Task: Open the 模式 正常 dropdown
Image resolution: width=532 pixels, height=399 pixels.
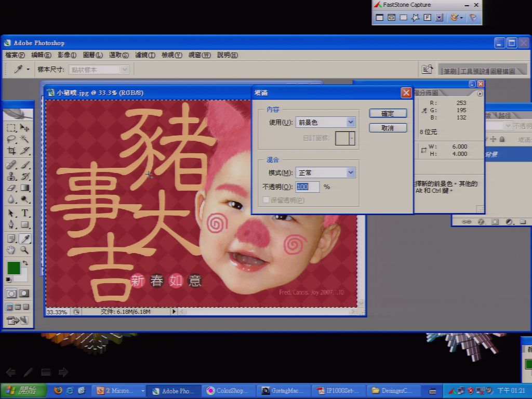Action: tap(325, 172)
